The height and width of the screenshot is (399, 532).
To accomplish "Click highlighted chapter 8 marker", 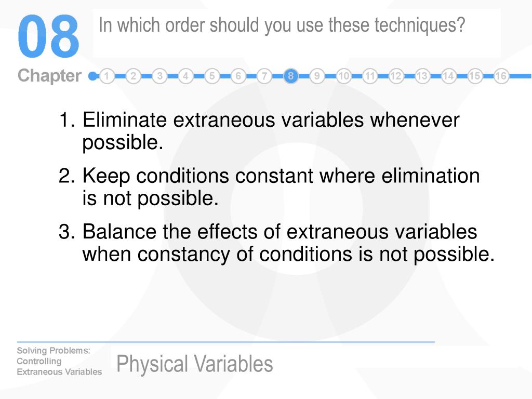I will click(291, 76).
